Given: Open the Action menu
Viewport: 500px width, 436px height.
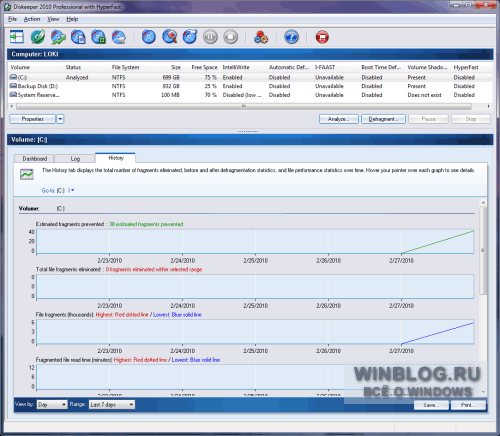Looking at the screenshot, I should [x=32, y=19].
